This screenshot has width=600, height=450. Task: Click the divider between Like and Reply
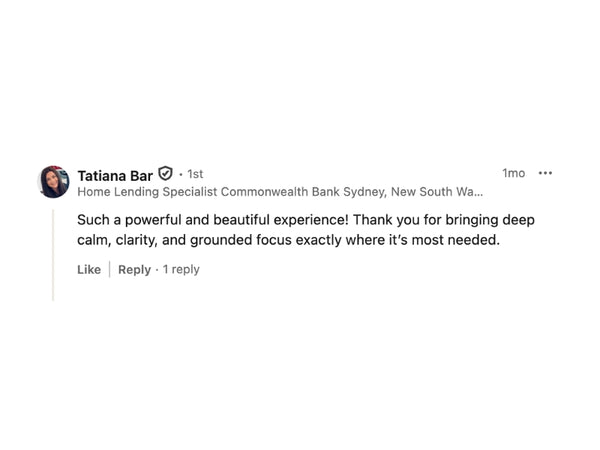[x=109, y=269]
